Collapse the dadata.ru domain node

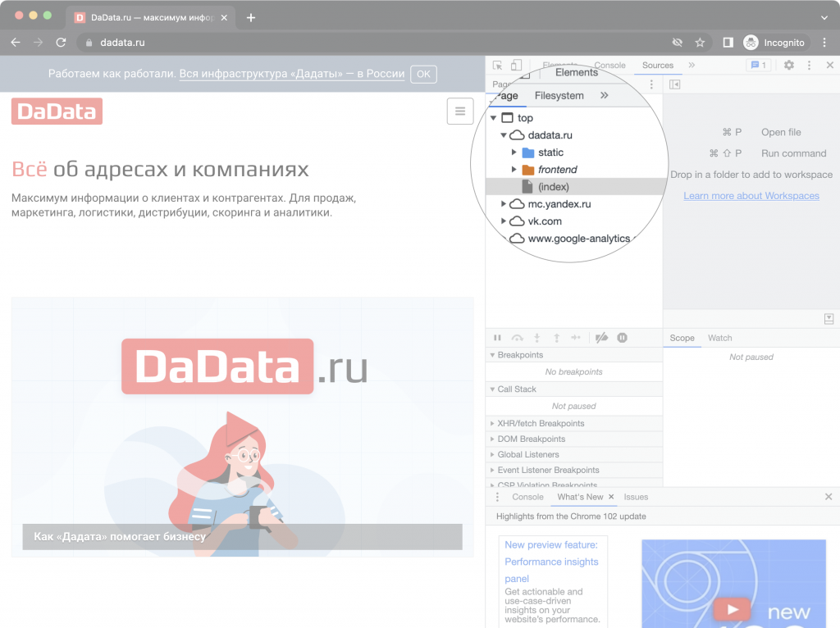(x=504, y=135)
